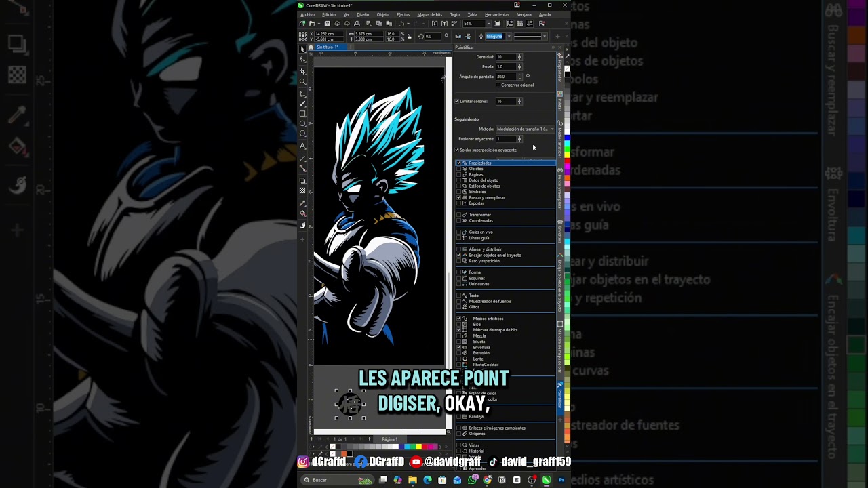The width and height of the screenshot is (868, 488).
Task: Add a page with plus button
Action: tap(369, 439)
